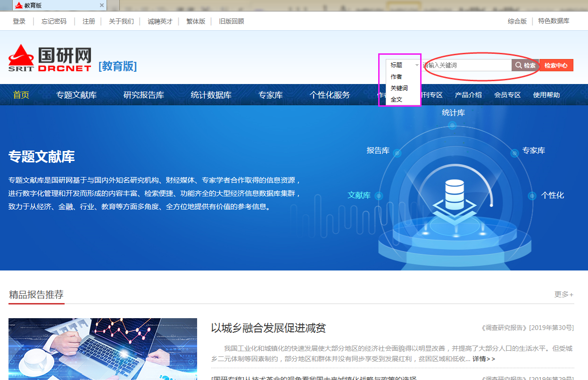
Task: Open 专题文献库 in navigation bar
Action: click(x=76, y=95)
